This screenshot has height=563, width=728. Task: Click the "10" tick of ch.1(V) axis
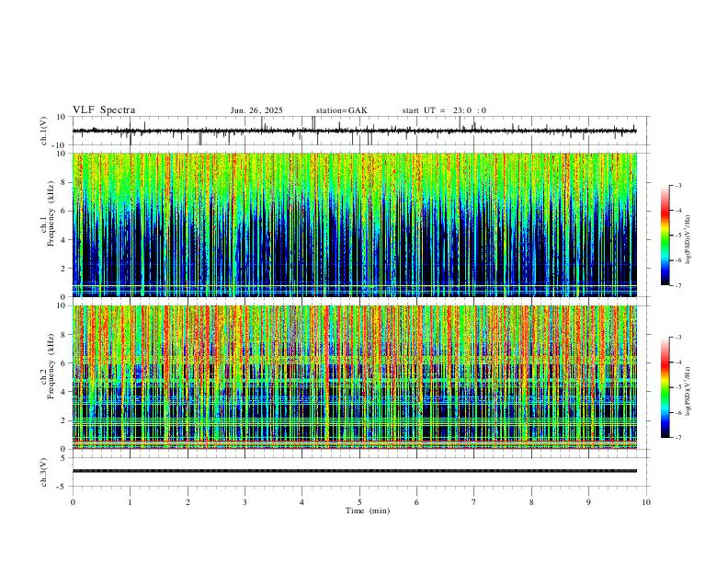(x=63, y=117)
